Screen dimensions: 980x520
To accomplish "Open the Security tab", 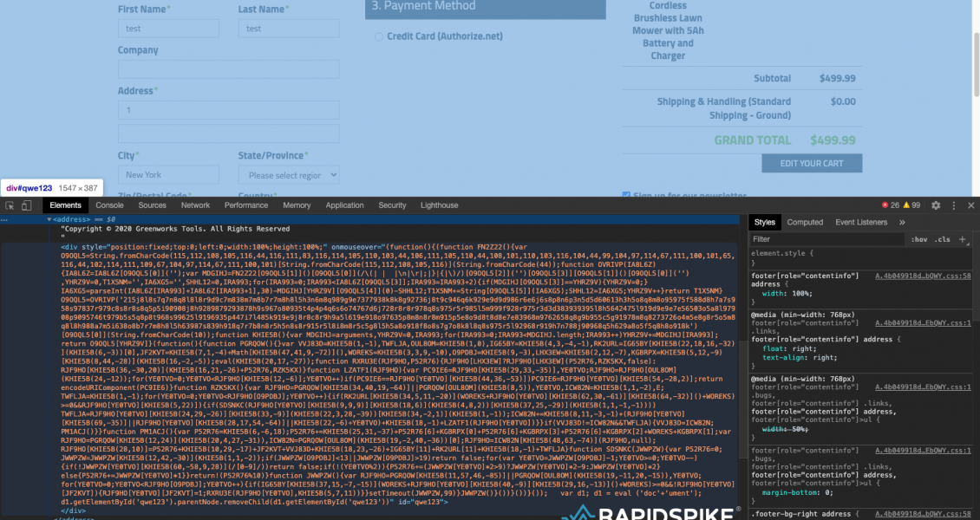I will click(x=393, y=205).
